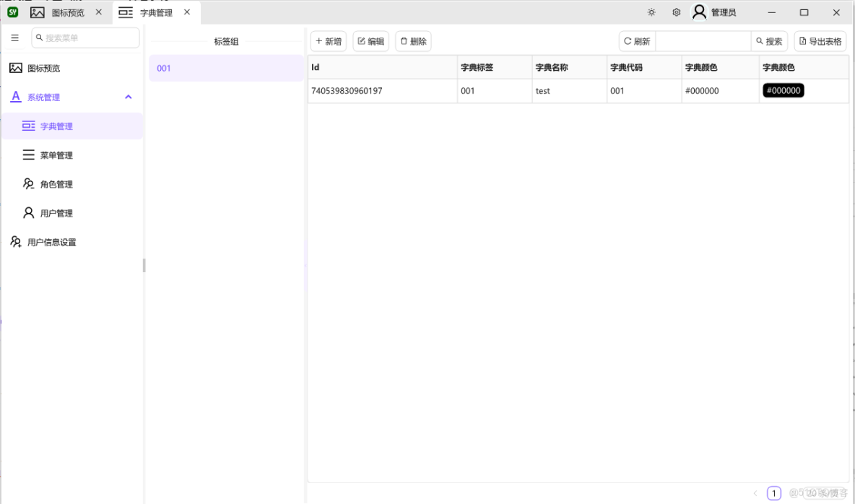Image resolution: width=855 pixels, height=504 pixels.
Task: Close the 字典管理 tab
Action: coord(186,12)
